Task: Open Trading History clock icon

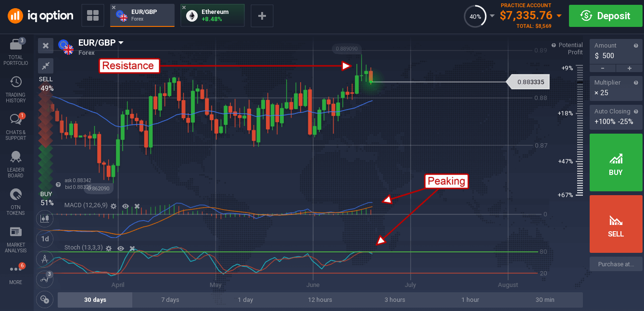Action: 16,82
